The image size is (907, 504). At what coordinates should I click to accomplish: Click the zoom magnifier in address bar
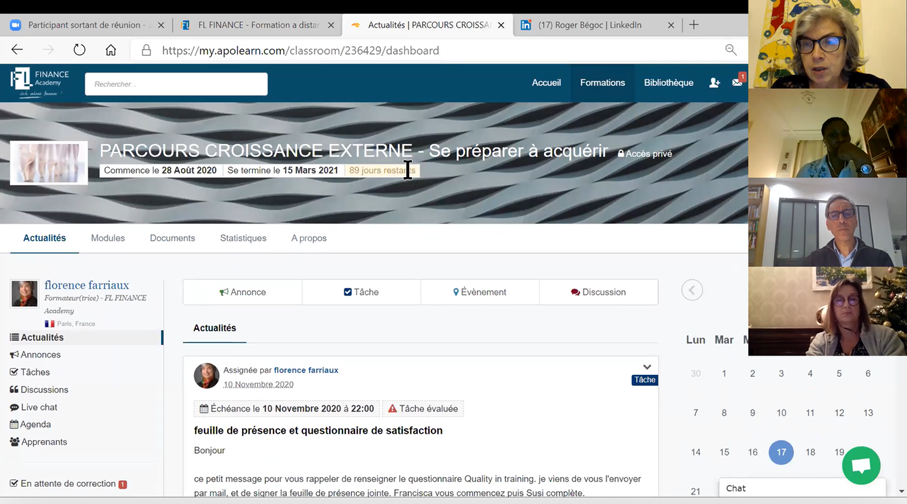click(731, 50)
